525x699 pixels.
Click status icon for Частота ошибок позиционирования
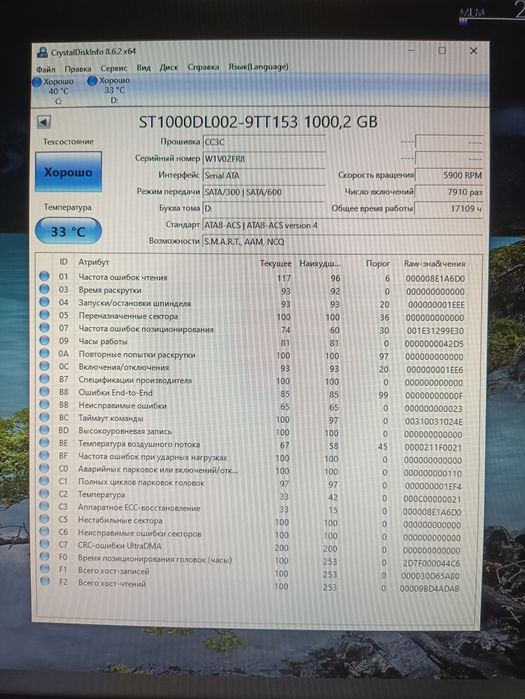(44, 328)
